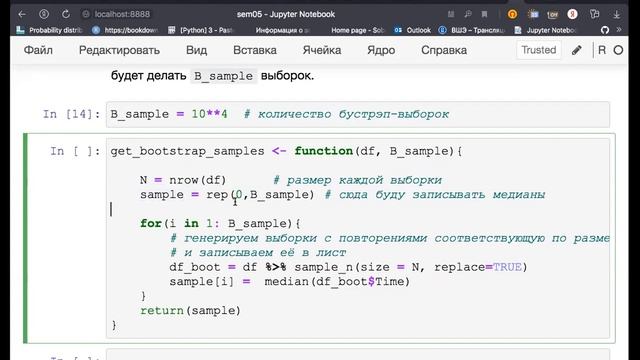
Task: Click the inline B_sample code in markdown text
Action: pyautogui.click(x=223, y=76)
